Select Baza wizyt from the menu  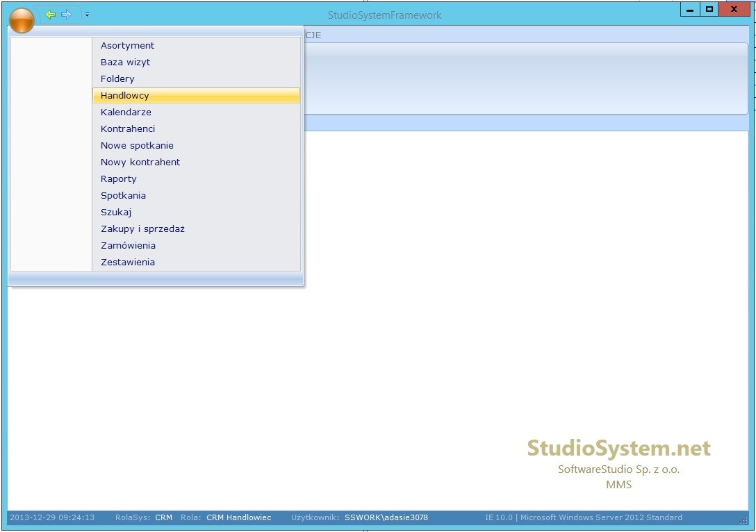point(196,63)
